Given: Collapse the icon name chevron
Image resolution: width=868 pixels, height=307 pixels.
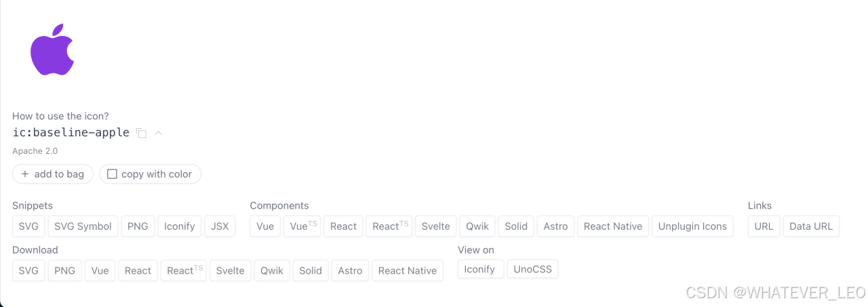Looking at the screenshot, I should pyautogui.click(x=158, y=133).
